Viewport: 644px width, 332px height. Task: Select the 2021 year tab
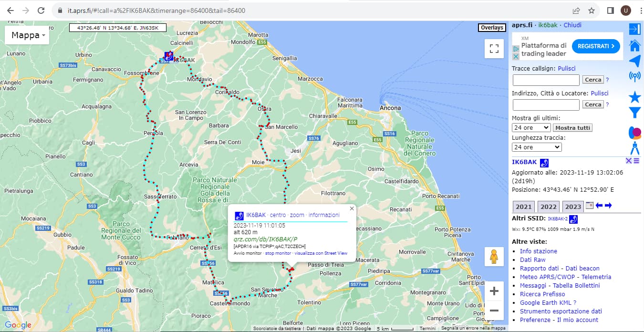point(523,207)
